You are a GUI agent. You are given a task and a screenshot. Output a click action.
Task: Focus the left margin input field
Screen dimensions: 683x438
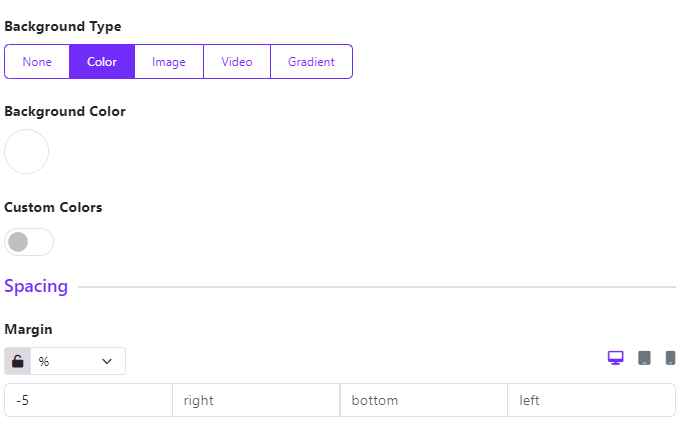click(592, 400)
